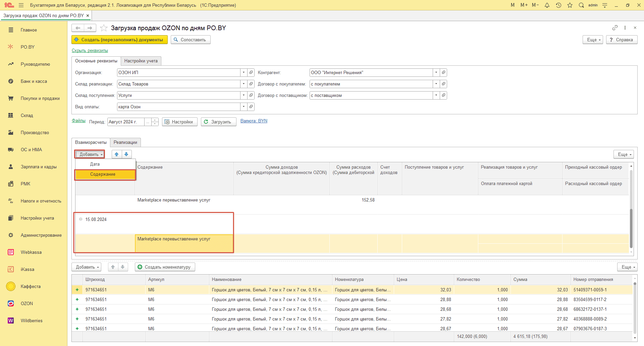Select Содержание in Добавить menu

point(105,174)
